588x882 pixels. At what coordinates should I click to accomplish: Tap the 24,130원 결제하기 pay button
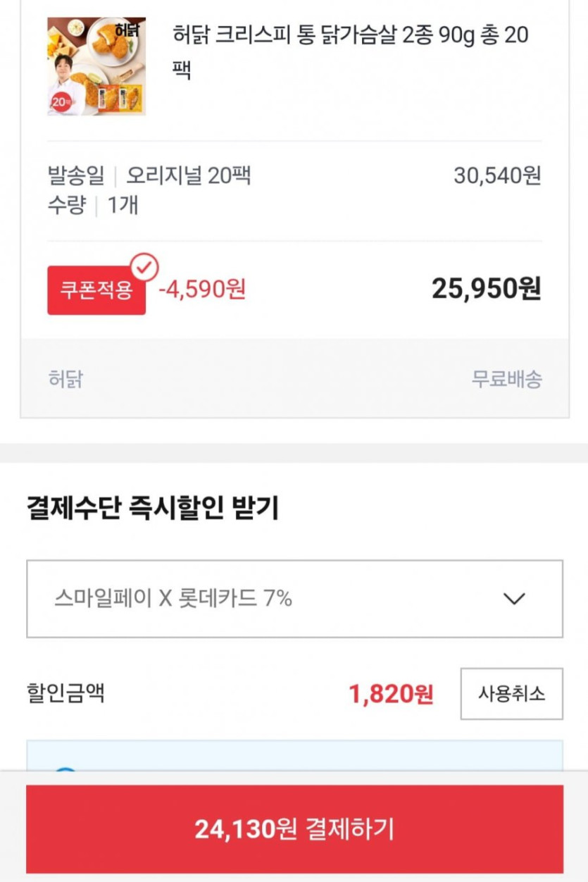point(294,829)
